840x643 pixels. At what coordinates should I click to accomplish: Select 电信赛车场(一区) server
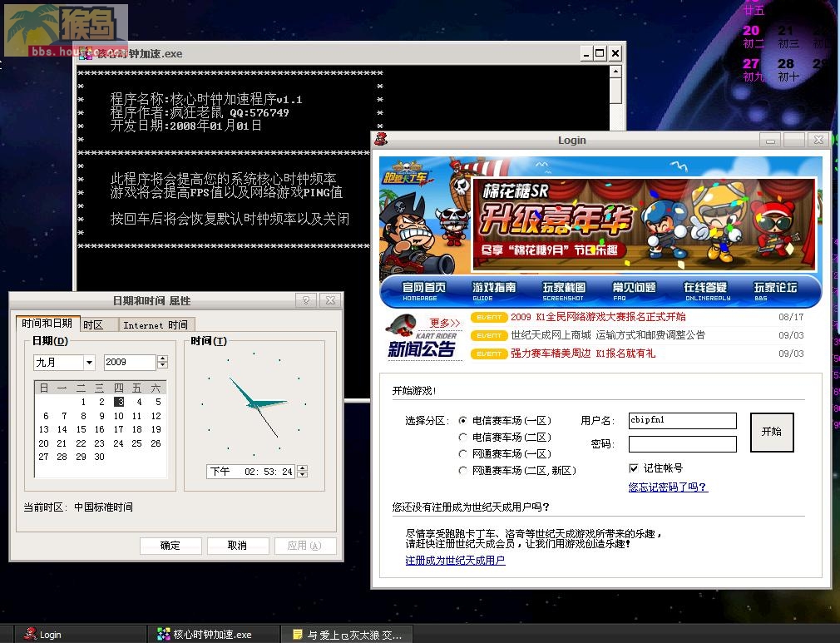tap(463, 421)
